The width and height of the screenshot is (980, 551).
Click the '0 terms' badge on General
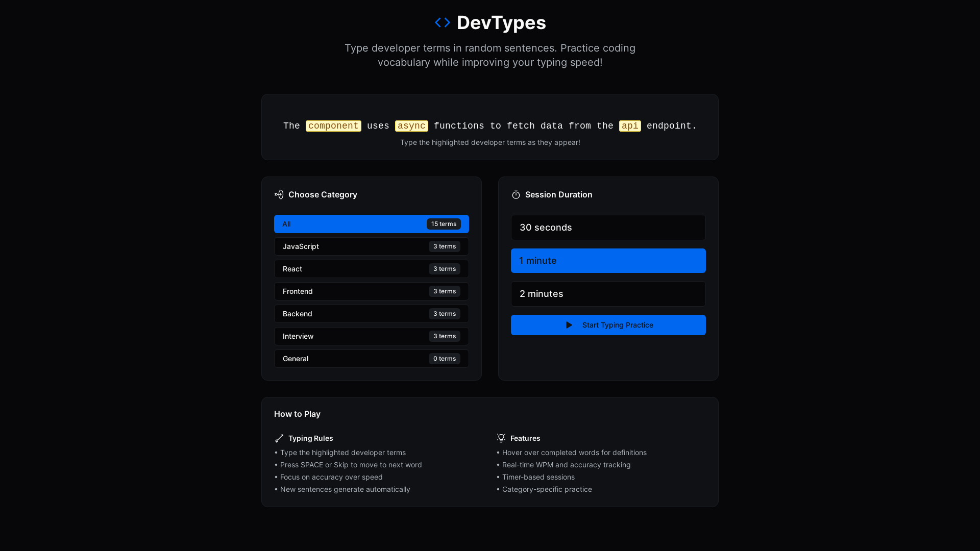coord(445,359)
